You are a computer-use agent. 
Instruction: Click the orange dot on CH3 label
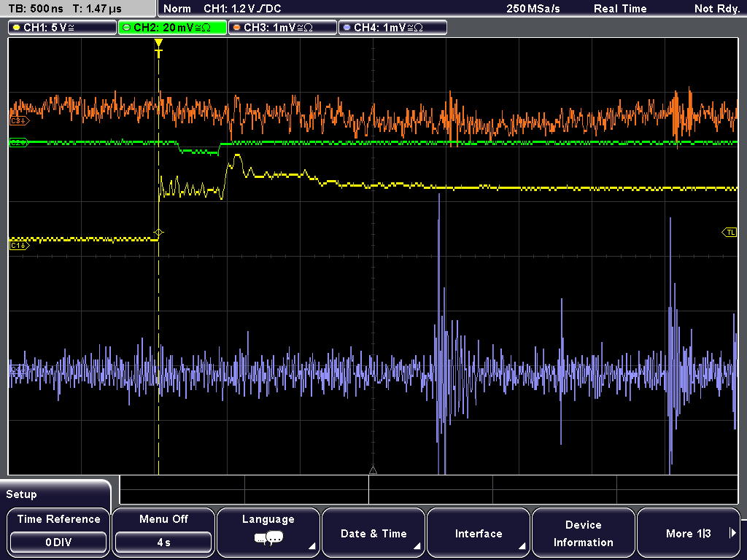point(237,28)
